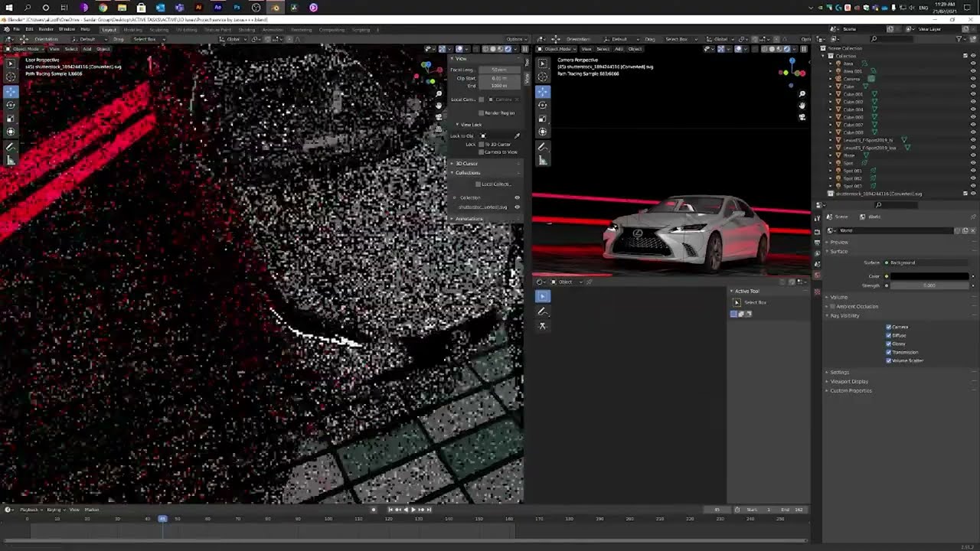The image size is (980, 551).
Task: Open the Object Mode dropdown in left viewport
Action: tap(24, 49)
